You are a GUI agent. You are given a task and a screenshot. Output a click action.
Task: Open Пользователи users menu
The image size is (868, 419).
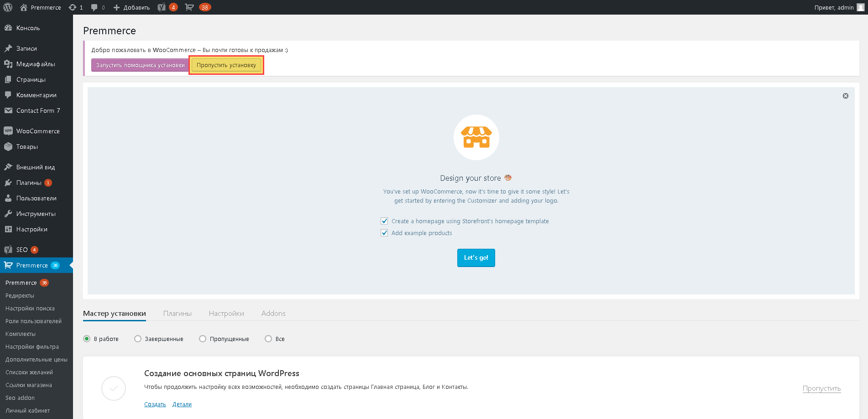(37, 198)
